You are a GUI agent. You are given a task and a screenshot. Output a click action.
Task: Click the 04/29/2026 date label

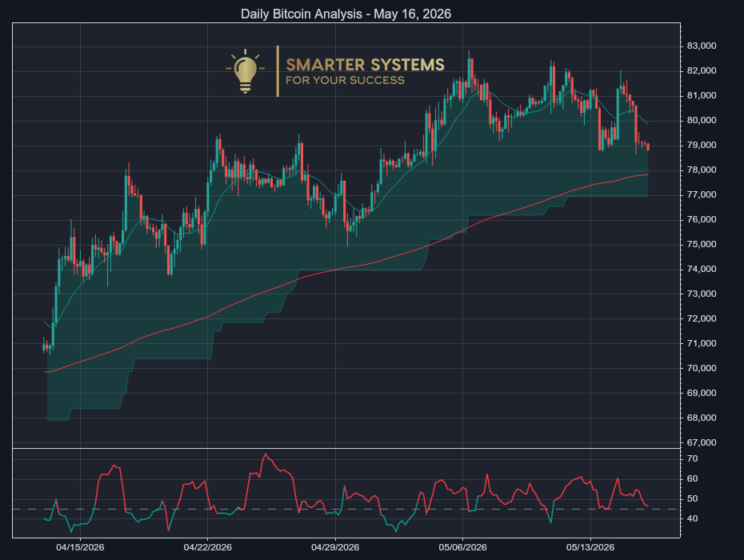[335, 547]
